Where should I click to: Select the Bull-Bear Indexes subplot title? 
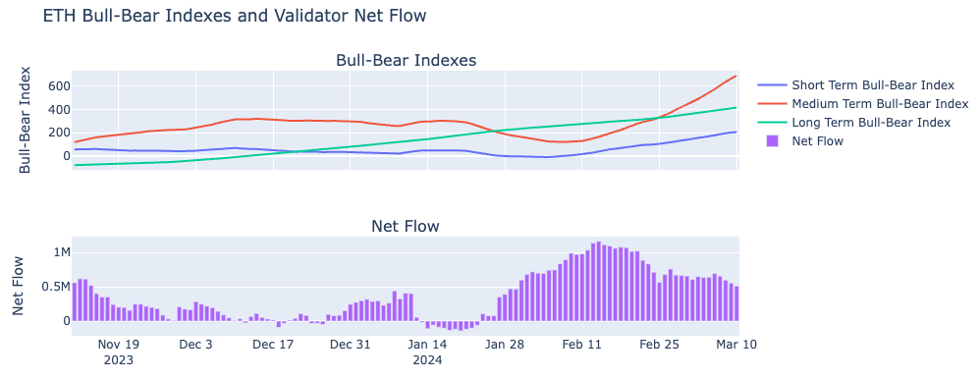pyautogui.click(x=407, y=61)
